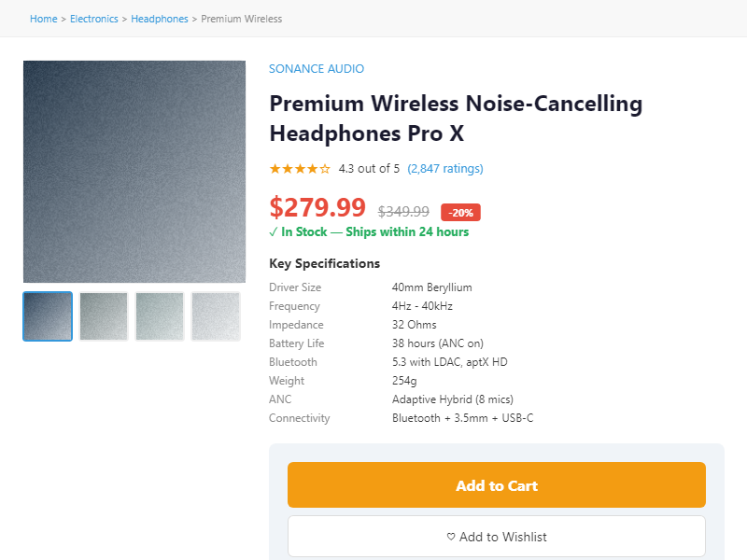747x560 pixels.
Task: Click the Add to Cart button
Action: point(497,485)
